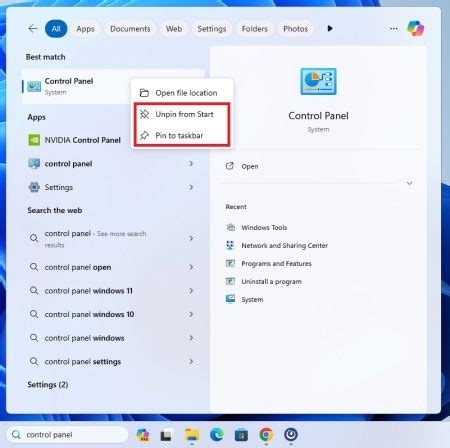Expand 'control panel open' suggestion chevron
This screenshot has width=450, height=448.
pos(191,267)
